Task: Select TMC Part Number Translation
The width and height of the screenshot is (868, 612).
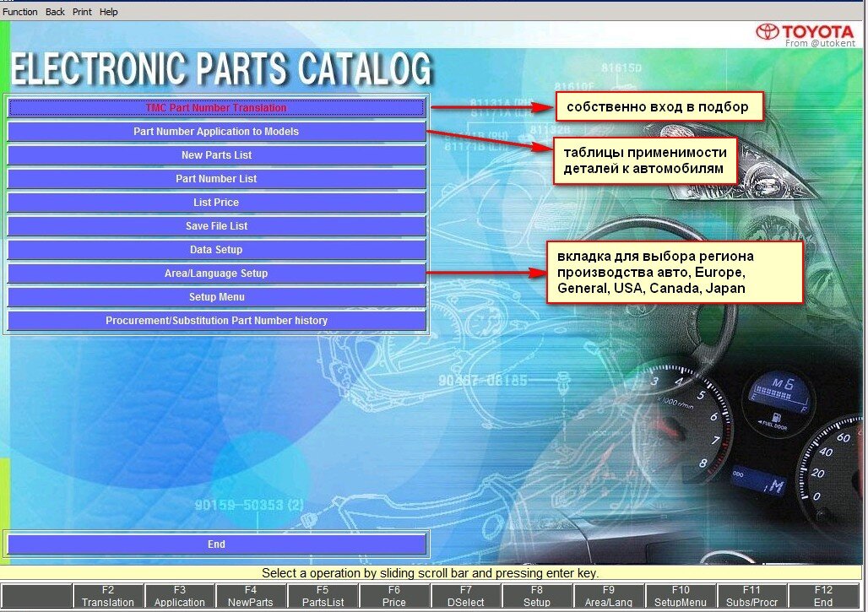Action: pyautogui.click(x=216, y=108)
